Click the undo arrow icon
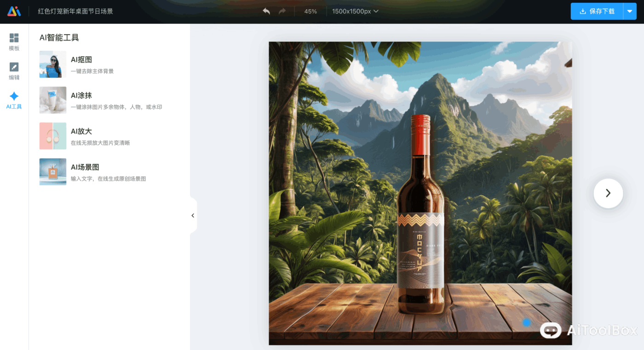644x350 pixels. (x=266, y=11)
